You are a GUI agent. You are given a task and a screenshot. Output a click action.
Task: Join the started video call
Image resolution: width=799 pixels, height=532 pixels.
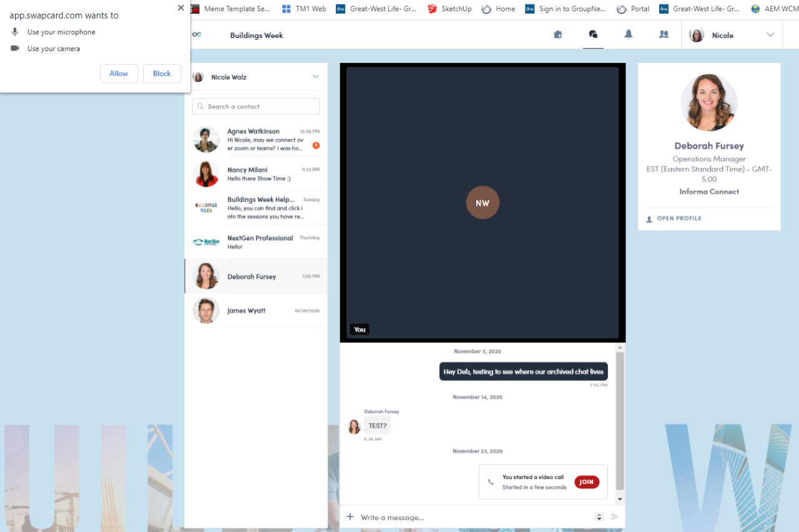pos(587,482)
